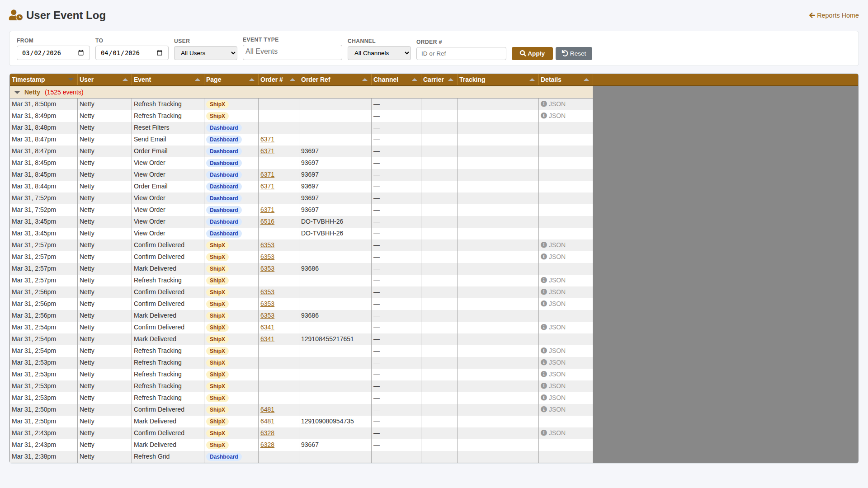Open the All Users dropdown
The width and height of the screenshot is (868, 488).
[205, 53]
